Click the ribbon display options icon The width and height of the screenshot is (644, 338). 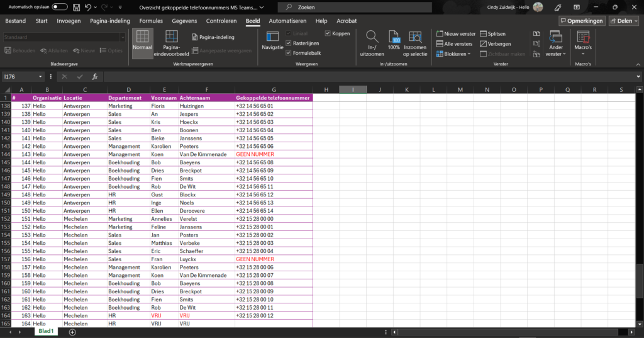(577, 8)
